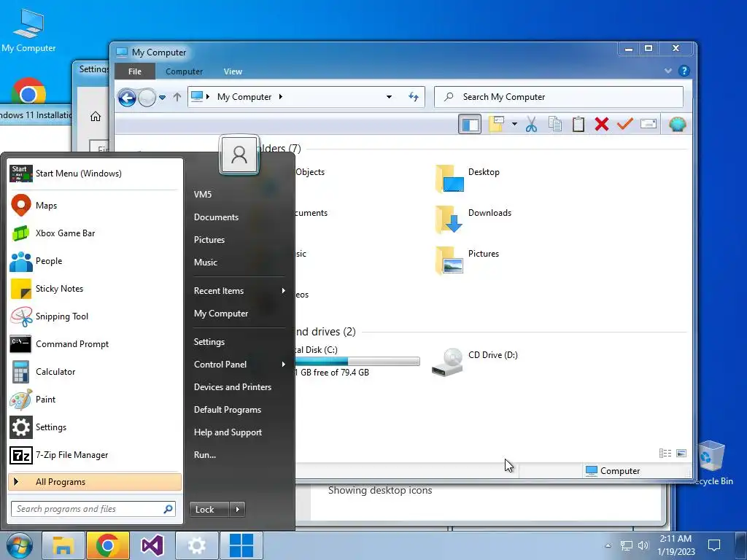Screen dimensions: 747x560
Task: Launch Maps from the start menu
Action: pyautogui.click(x=95, y=205)
